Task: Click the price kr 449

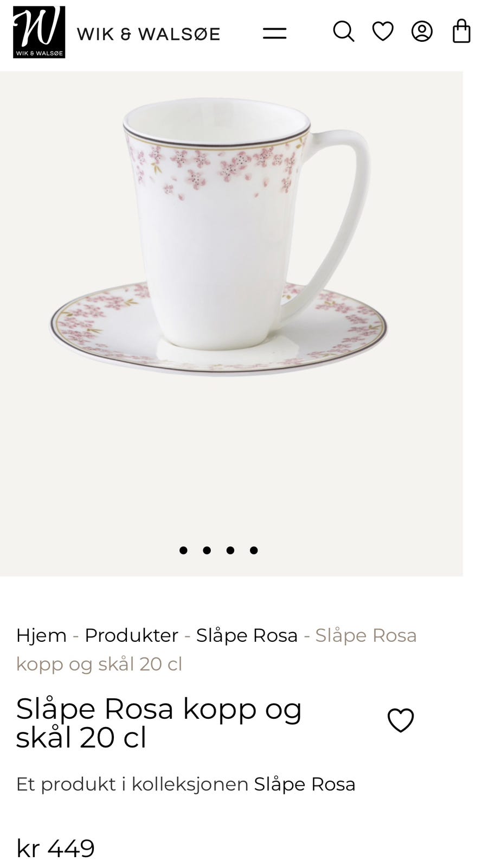Action: pos(55,848)
